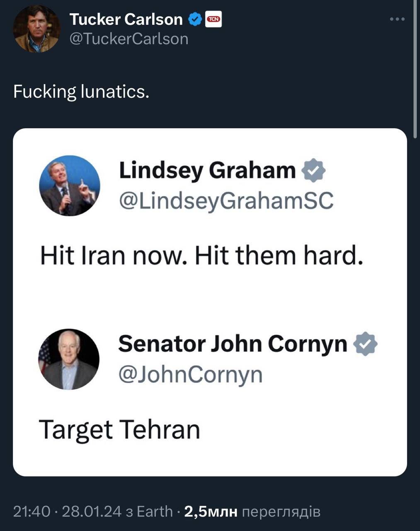Click the blue verified badge beside Tucker Carlson

point(195,19)
